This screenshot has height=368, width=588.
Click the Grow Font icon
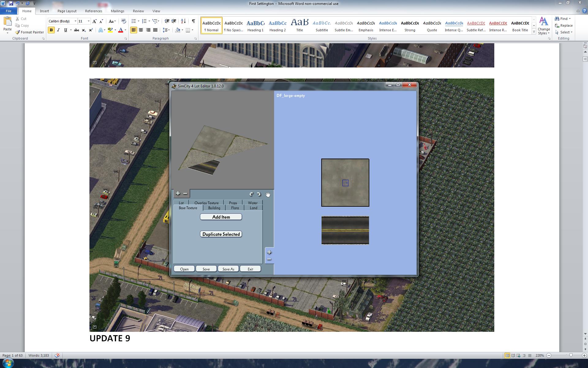(95, 21)
